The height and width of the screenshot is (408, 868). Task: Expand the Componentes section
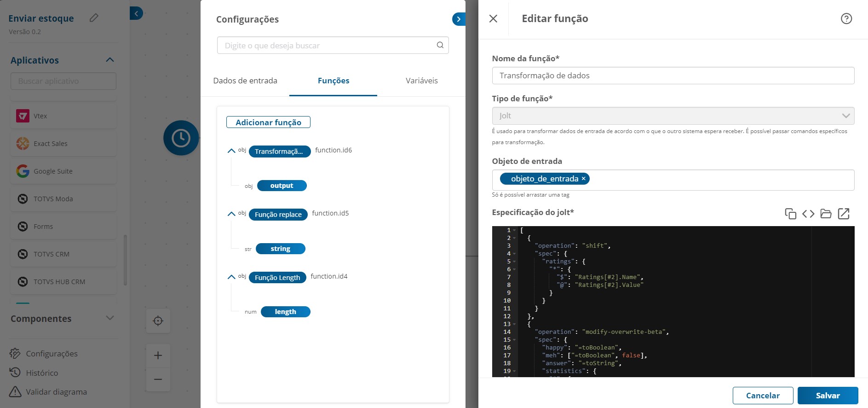109,318
